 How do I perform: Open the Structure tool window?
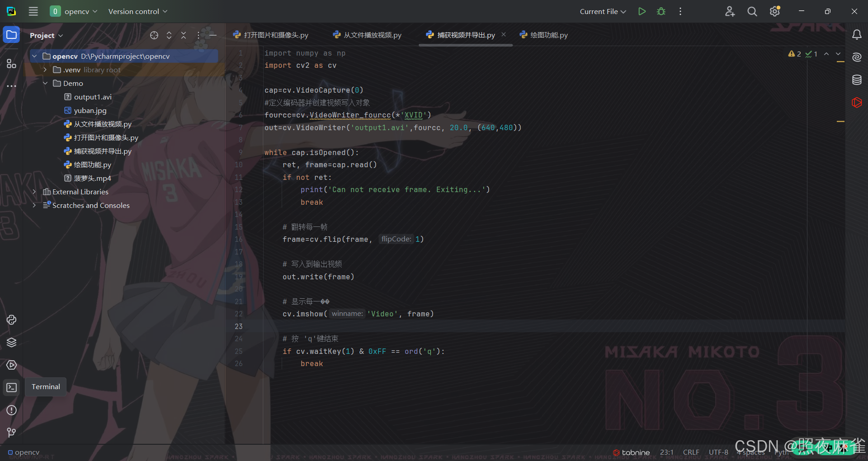coord(11,64)
